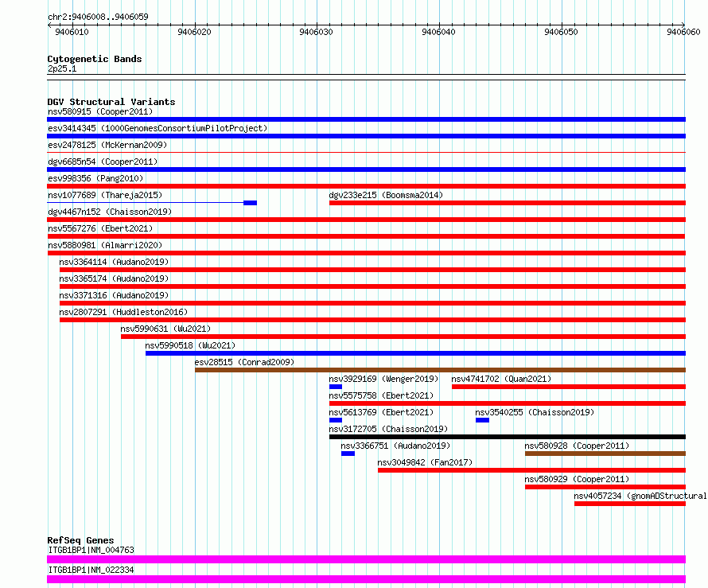Open variant nsv3540255 (Chaisson2019)

pyautogui.click(x=535, y=412)
